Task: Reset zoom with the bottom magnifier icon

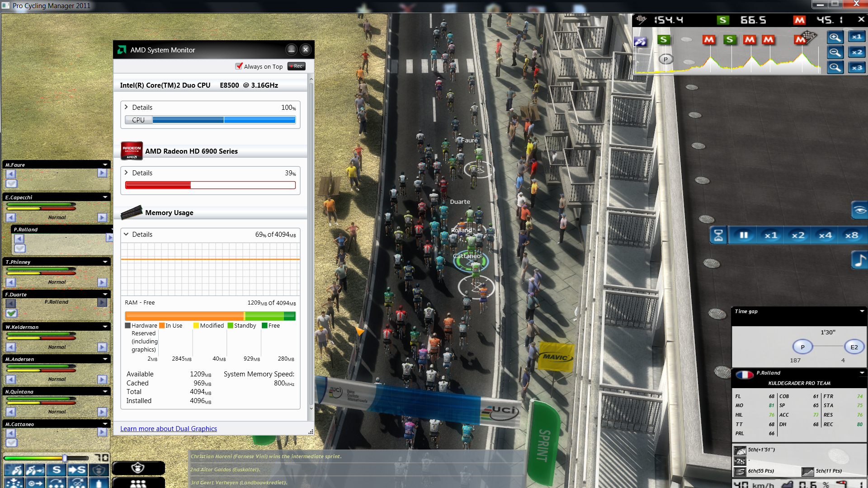Action: tap(835, 68)
